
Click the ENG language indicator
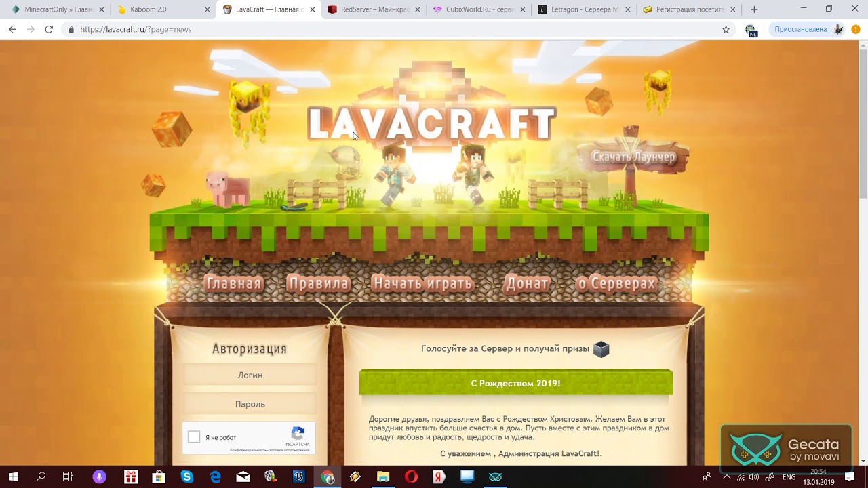789,477
